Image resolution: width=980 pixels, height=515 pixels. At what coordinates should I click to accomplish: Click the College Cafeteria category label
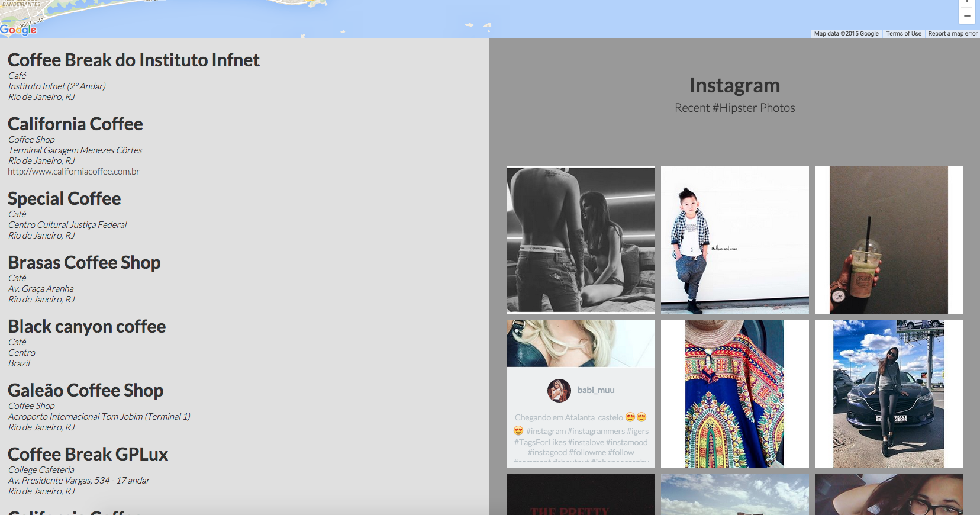pyautogui.click(x=41, y=470)
